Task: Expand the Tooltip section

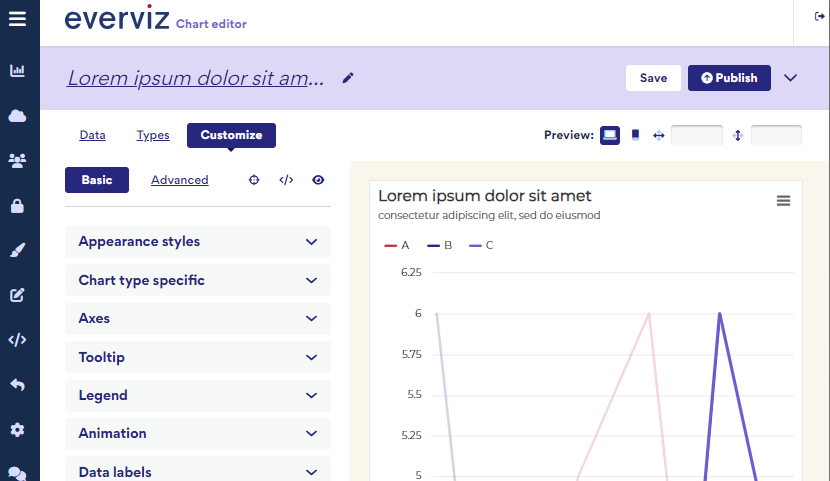Action: tap(198, 357)
